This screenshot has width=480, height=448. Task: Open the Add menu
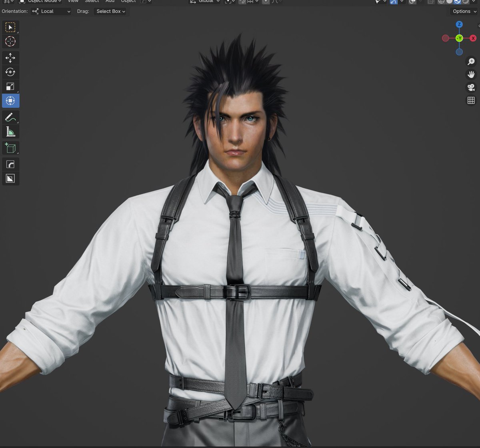110,1
